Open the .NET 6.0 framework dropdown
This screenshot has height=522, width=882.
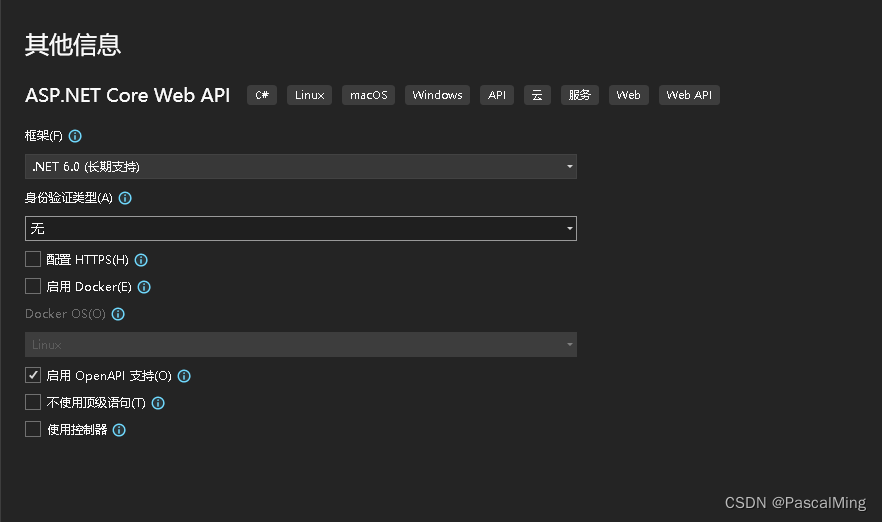click(300, 167)
